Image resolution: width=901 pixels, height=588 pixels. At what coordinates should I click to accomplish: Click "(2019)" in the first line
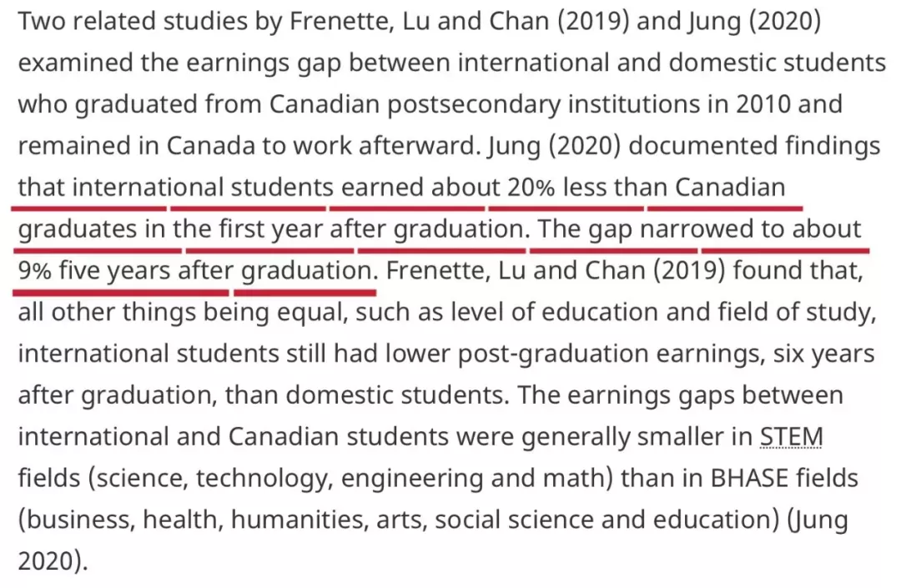pos(593,22)
